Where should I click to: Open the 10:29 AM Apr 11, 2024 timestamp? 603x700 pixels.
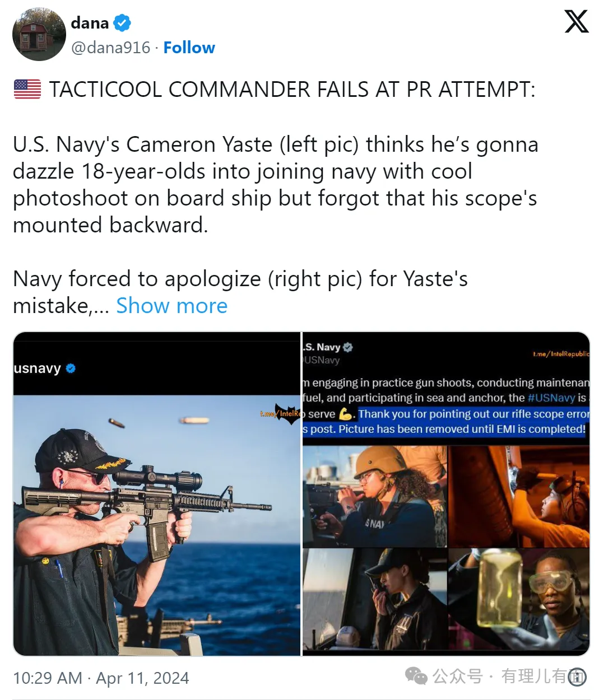pos(101,678)
